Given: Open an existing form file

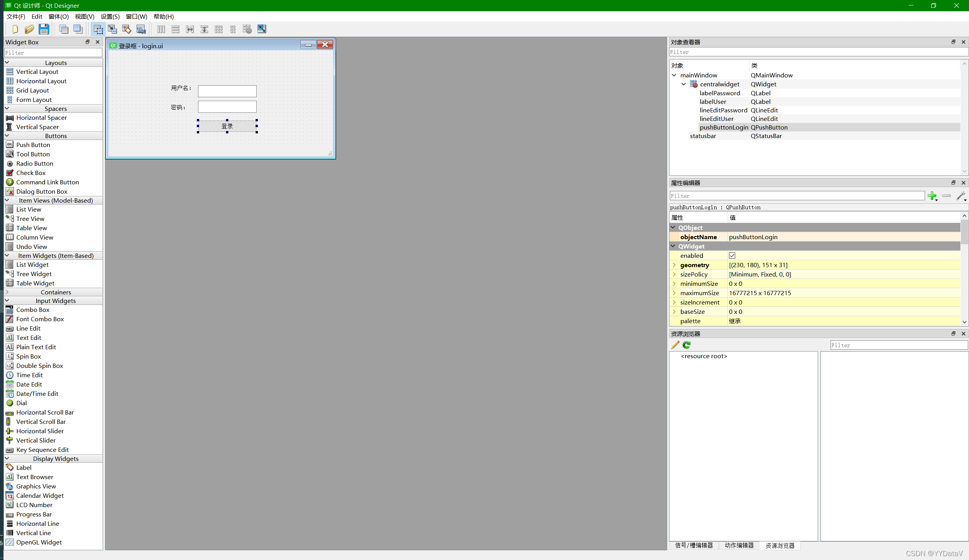Looking at the screenshot, I should point(30,29).
